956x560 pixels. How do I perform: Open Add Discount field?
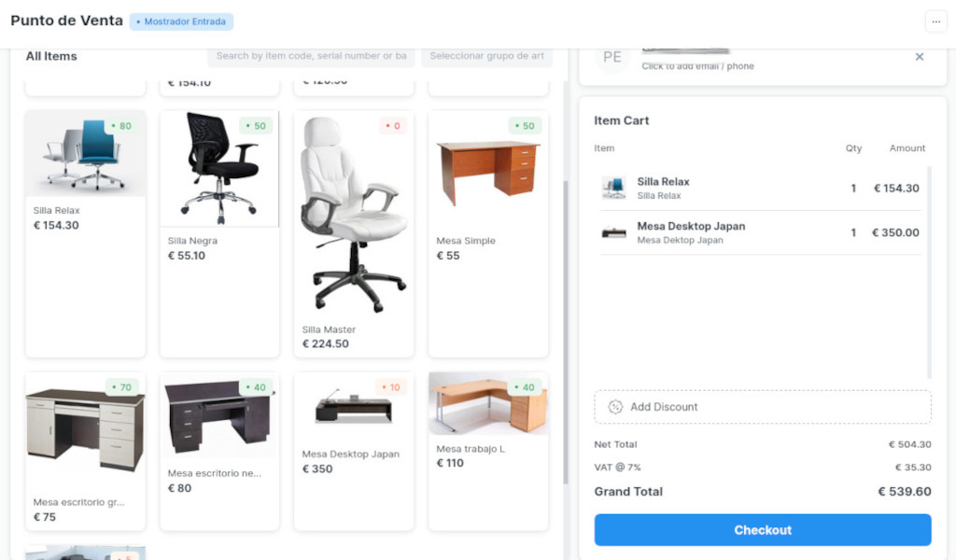pos(762,407)
